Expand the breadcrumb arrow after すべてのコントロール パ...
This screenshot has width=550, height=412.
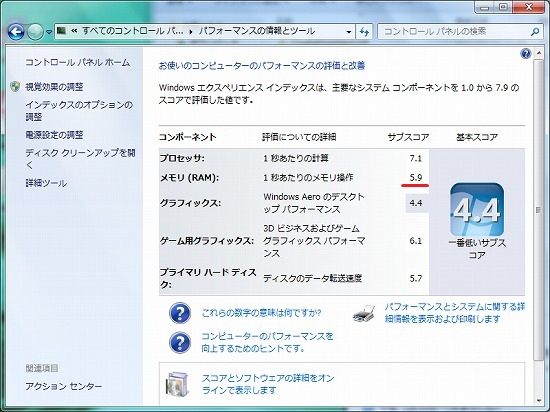pyautogui.click(x=191, y=32)
